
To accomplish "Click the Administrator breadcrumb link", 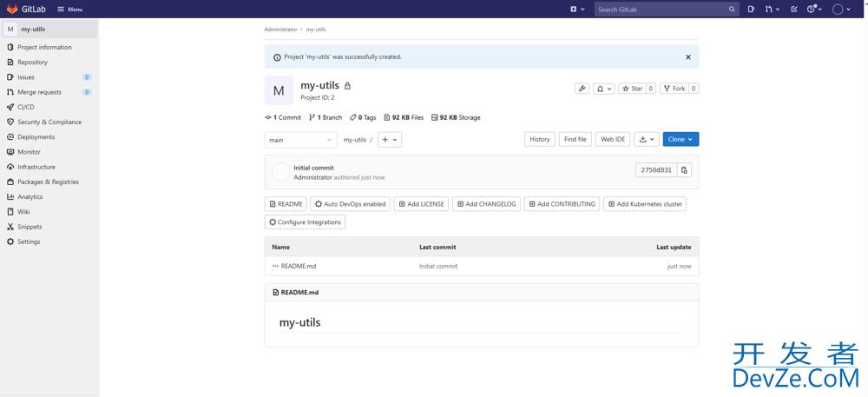I will pos(280,30).
